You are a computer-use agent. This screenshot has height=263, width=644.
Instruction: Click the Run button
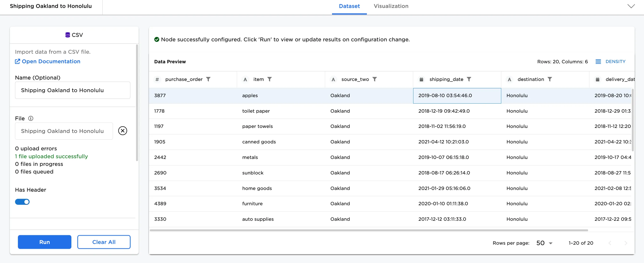click(x=44, y=242)
